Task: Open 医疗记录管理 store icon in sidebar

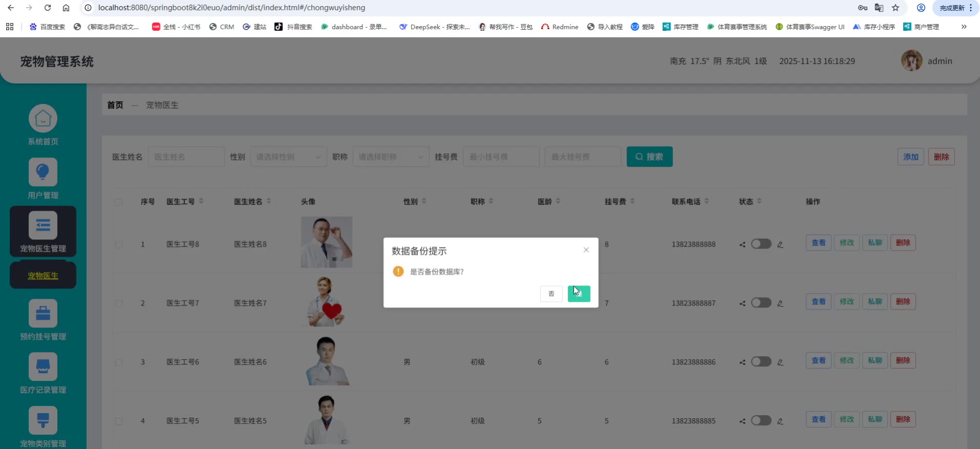Action: pos(43,367)
